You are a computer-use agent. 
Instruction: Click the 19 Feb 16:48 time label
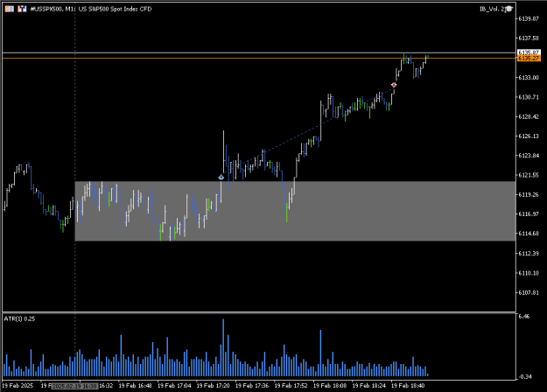click(135, 386)
